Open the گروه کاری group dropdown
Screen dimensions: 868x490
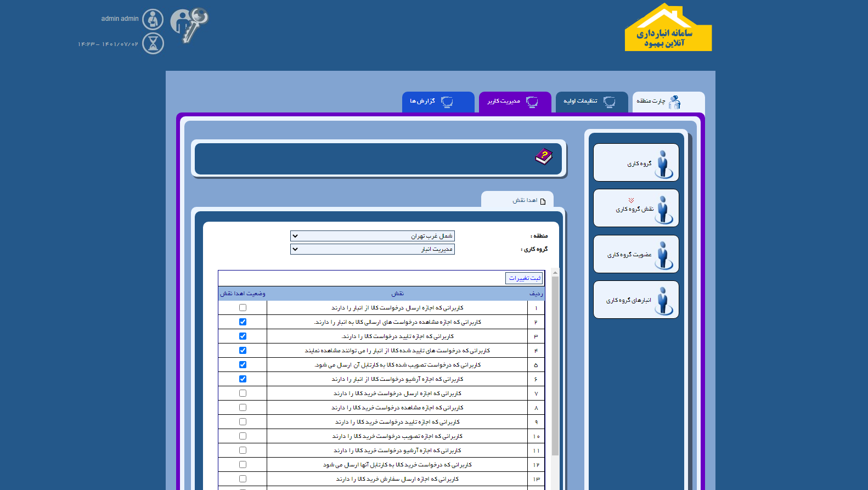click(x=373, y=249)
